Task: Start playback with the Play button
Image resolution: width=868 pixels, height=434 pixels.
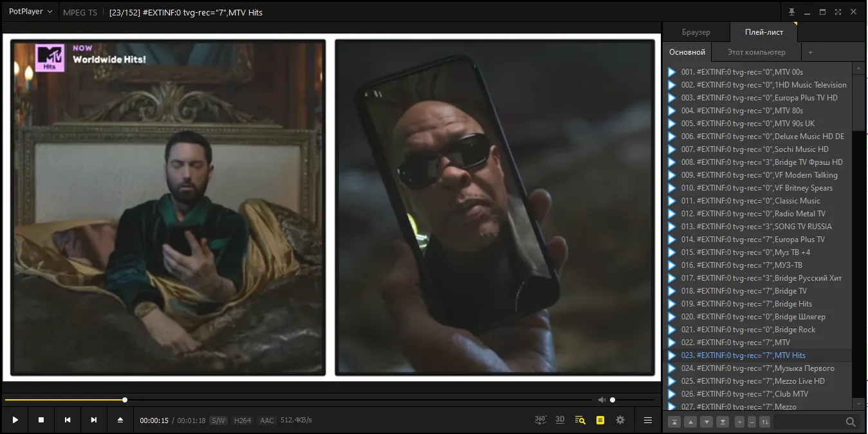Action: pos(15,420)
